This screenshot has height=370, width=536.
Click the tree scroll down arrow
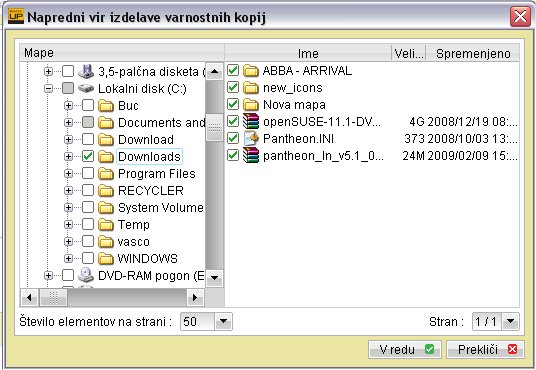[215, 278]
